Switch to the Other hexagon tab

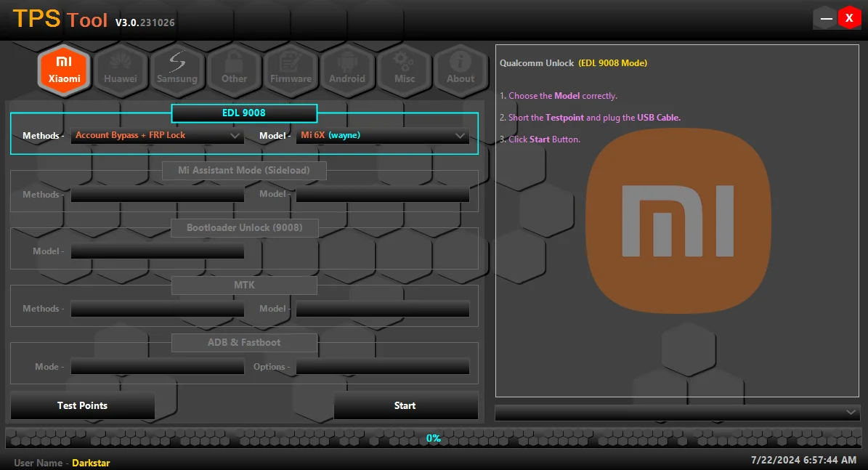point(234,70)
